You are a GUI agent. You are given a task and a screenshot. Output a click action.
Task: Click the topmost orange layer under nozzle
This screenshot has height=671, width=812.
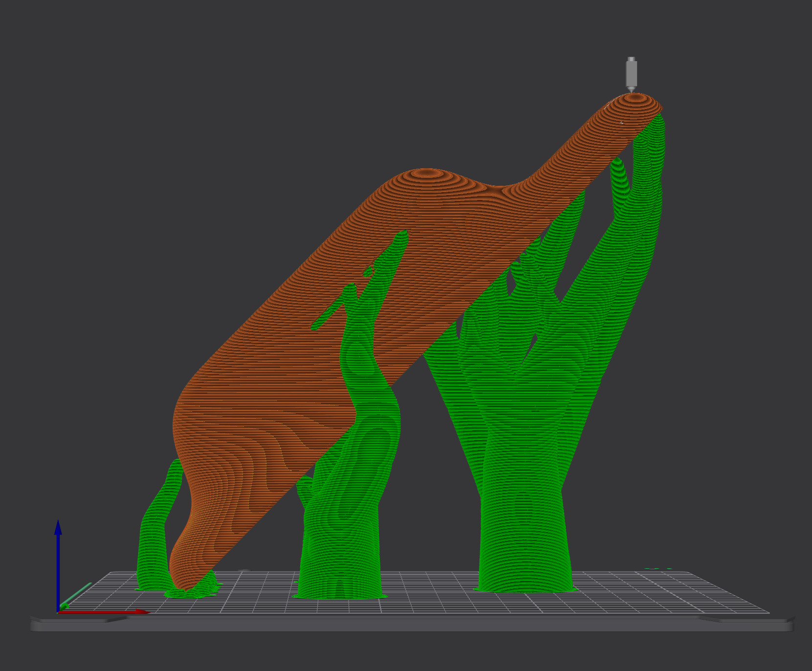pyautogui.click(x=636, y=98)
